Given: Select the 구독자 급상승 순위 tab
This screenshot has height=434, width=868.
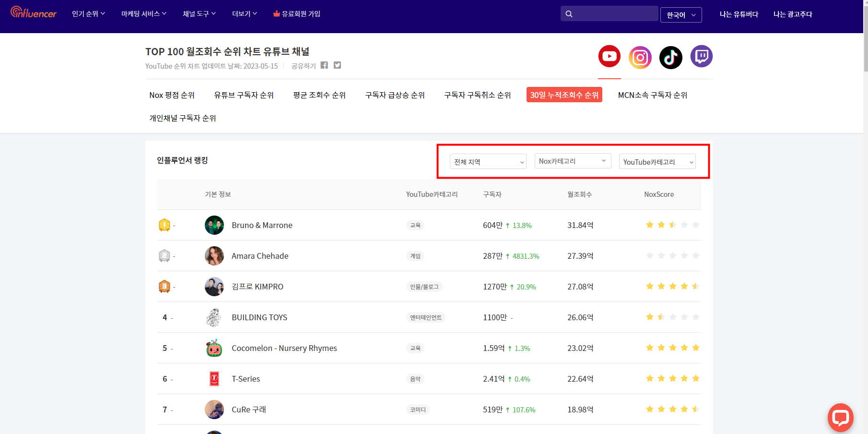Looking at the screenshot, I should 394,95.
